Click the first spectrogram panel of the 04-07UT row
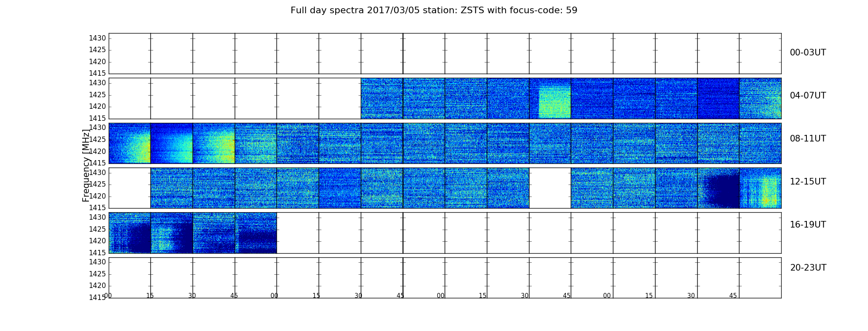This screenshot has width=868, height=331. tap(382, 98)
